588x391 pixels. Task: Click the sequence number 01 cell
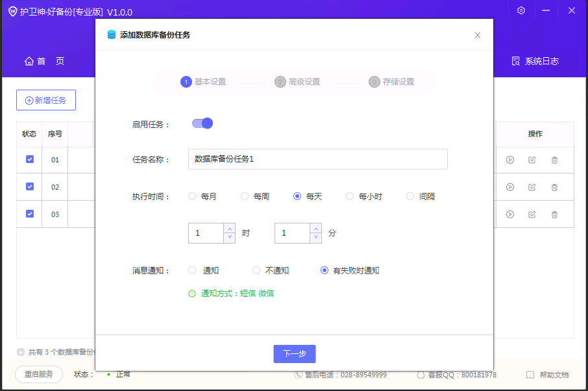click(55, 160)
